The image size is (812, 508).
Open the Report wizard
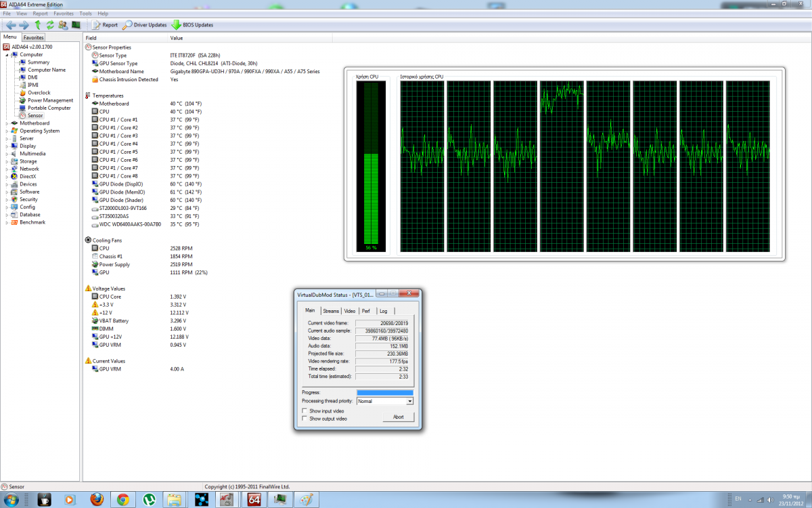[x=105, y=25]
